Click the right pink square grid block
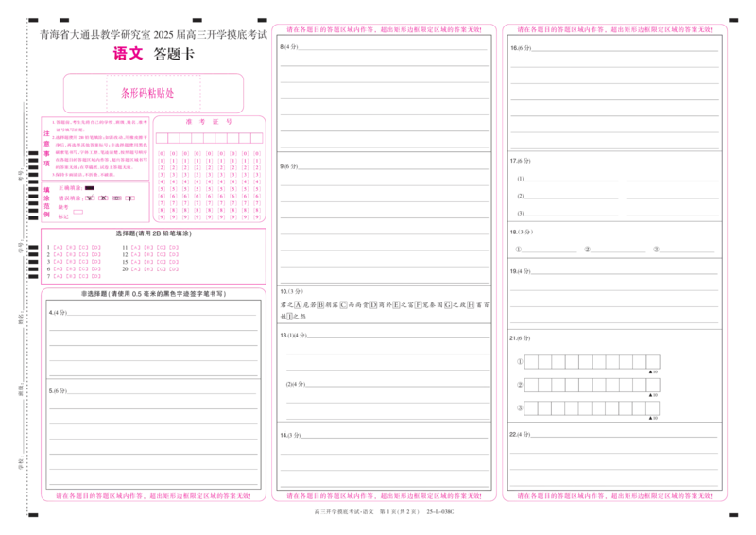Viewport: 756px width, 535px height. click(155, 255)
